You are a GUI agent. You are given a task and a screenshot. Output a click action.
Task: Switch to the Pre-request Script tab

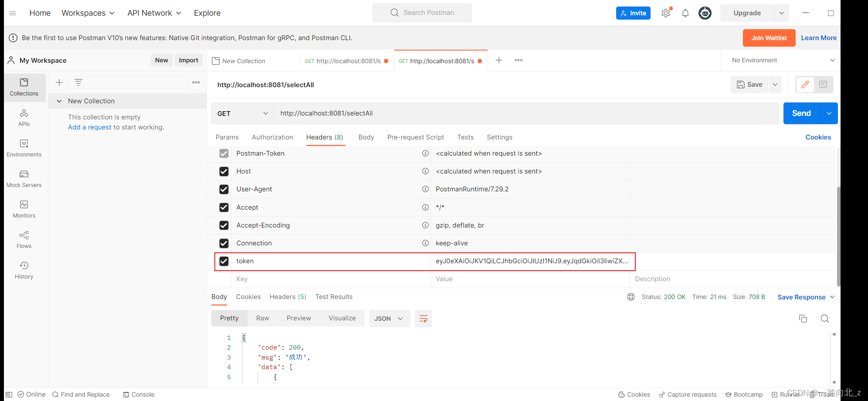coord(416,137)
